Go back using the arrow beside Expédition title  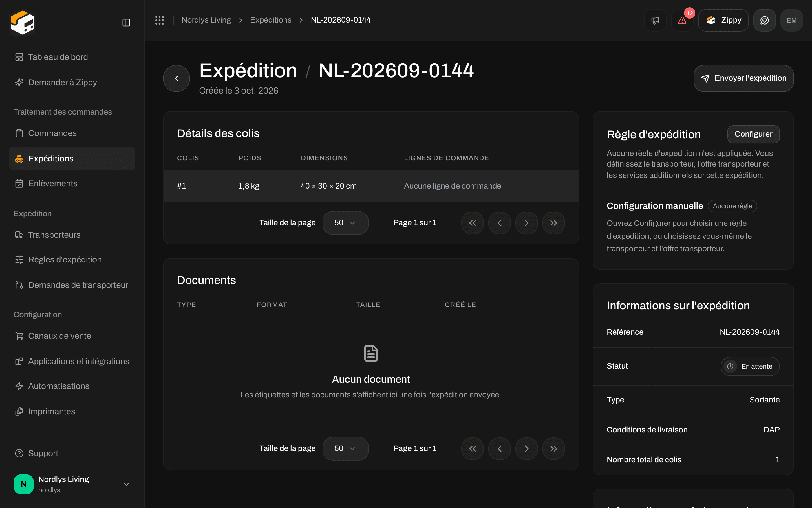pyautogui.click(x=176, y=78)
